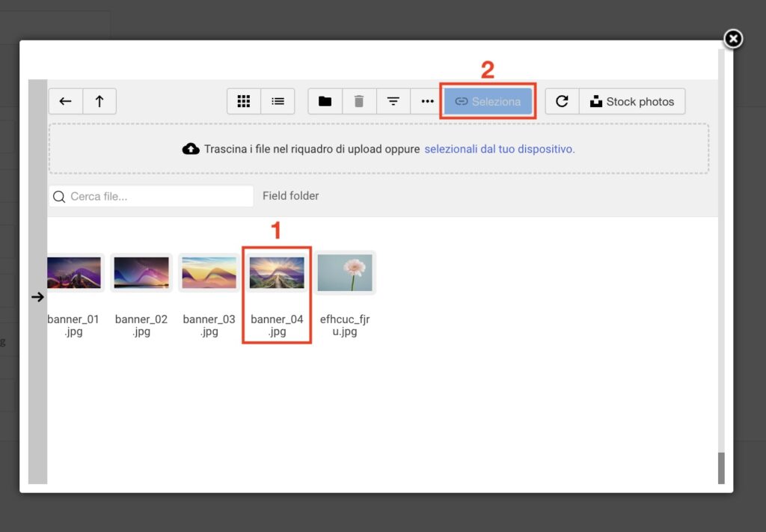
Task: Click the search magnifier icon
Action: tap(59, 196)
